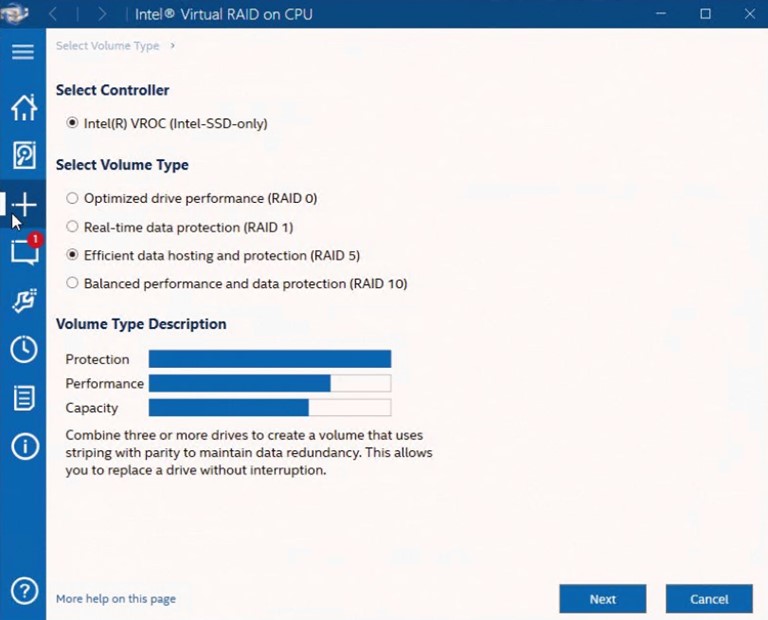Choose Balanced performance and data protection (RAID 10)

tap(237, 284)
